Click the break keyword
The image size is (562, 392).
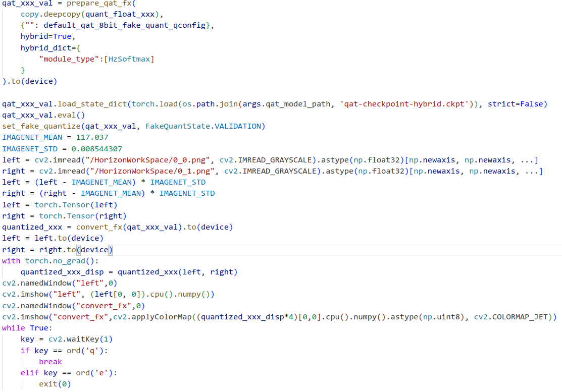(x=50, y=362)
